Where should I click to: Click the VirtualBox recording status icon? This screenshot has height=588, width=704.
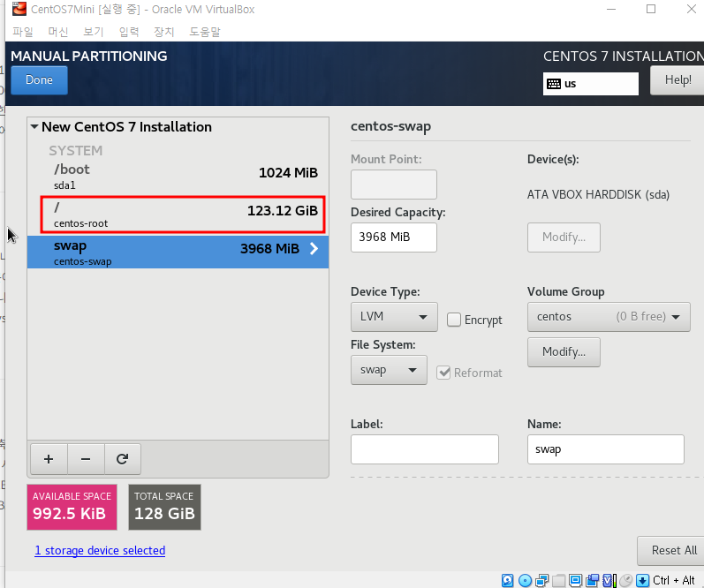[x=592, y=580]
